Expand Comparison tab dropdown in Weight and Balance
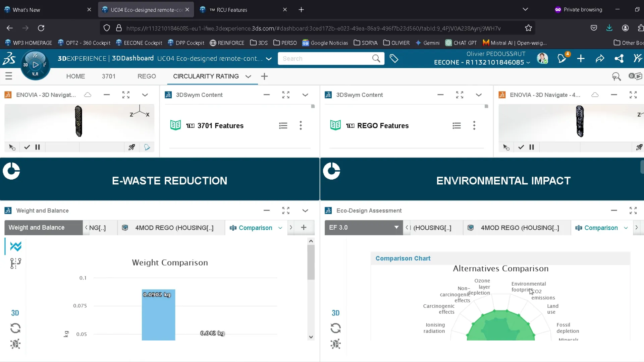Image resolution: width=644 pixels, height=362 pixels. click(x=280, y=228)
